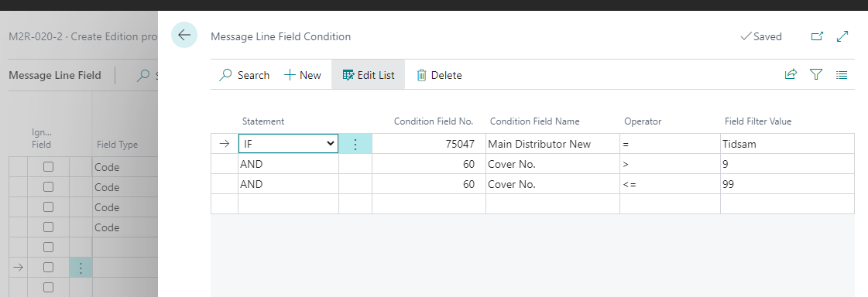Open the IF Statement dropdown
868x297 pixels.
coord(288,144)
